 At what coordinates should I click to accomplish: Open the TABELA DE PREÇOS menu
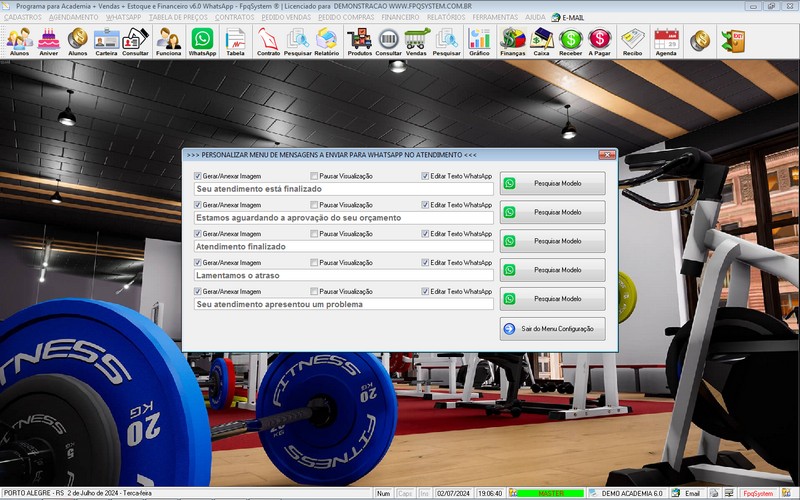(x=178, y=17)
